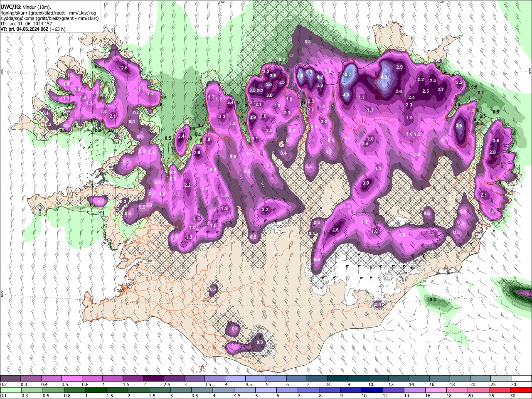Click the 2.7 precipitation value on the map

(x=441, y=89)
